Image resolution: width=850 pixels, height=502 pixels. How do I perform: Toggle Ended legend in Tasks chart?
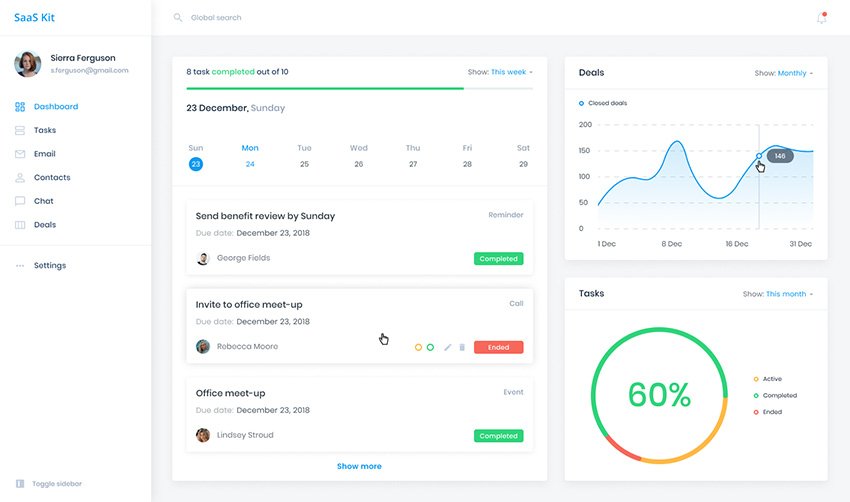tap(768, 412)
